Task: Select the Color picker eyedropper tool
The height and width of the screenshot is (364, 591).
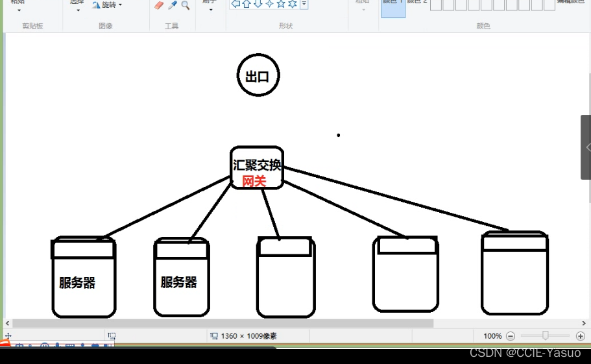Action: tap(173, 5)
